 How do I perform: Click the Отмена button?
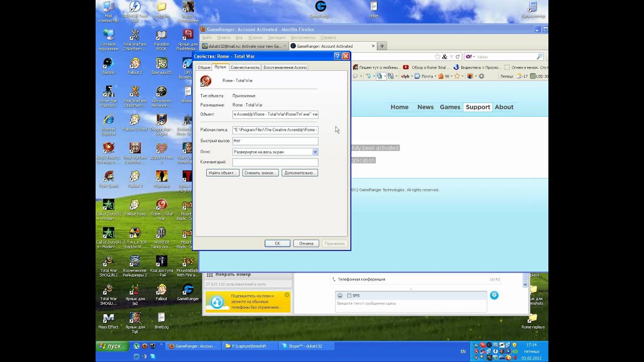[x=306, y=243]
